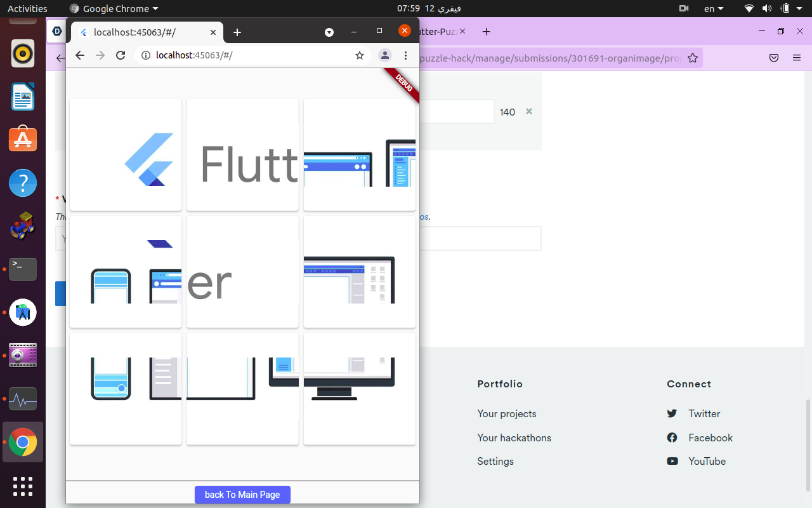
Task: Select the puzzle tile reading 'er'
Action: (x=242, y=272)
